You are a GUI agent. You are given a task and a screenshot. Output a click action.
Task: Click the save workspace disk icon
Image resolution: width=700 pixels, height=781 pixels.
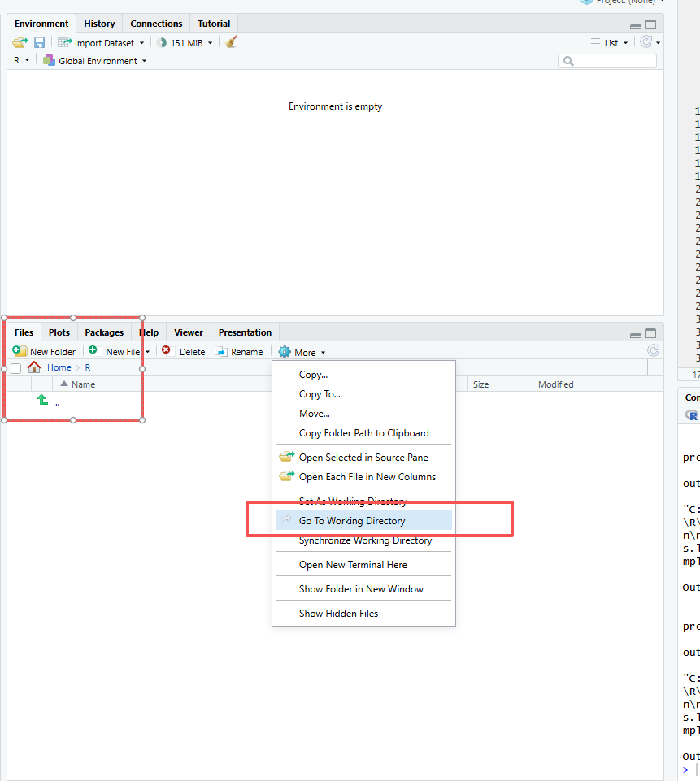click(x=39, y=42)
